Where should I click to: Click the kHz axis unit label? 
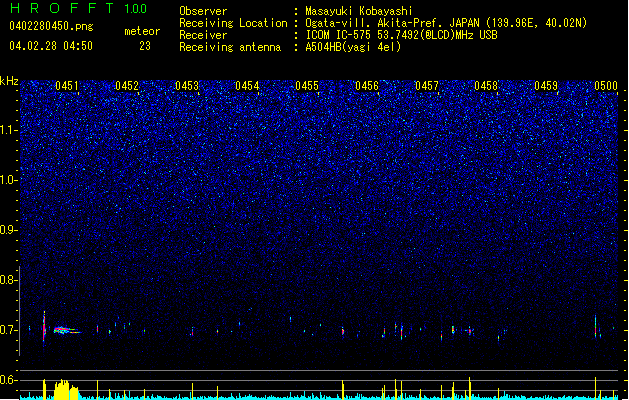click(x=9, y=81)
